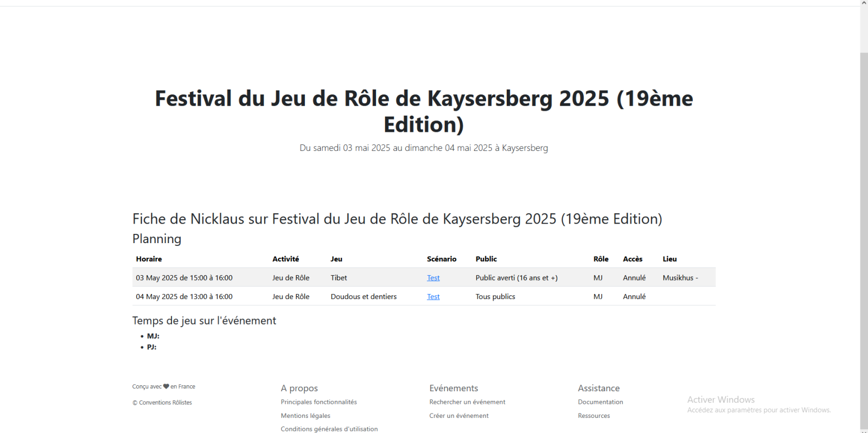This screenshot has height=433, width=868.
Task: Click the Ressources footer link
Action: 593,416
